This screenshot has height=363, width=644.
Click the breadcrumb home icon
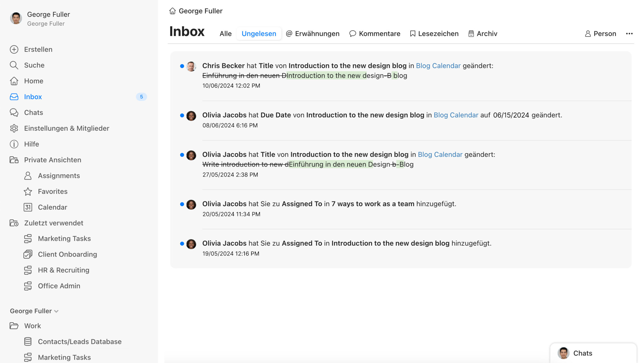(173, 11)
